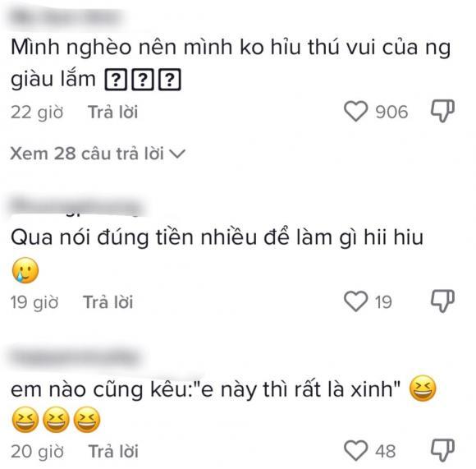476x469 pixels.
Task: Click the 906 like count number
Action: coord(391,112)
